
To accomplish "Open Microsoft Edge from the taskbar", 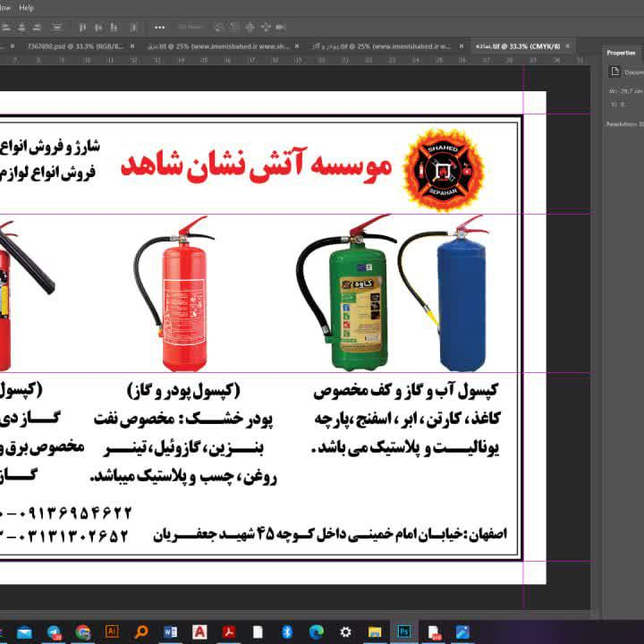I will tap(317, 631).
